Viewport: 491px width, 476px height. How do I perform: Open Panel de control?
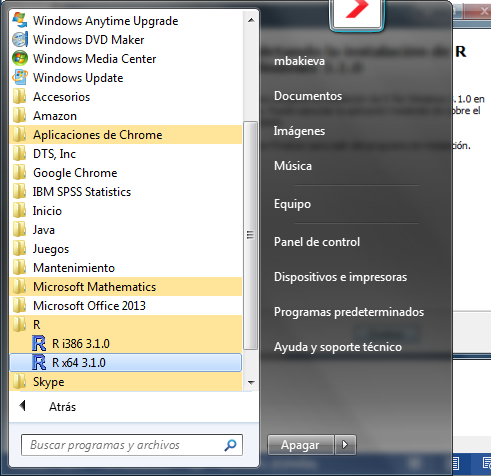[317, 242]
